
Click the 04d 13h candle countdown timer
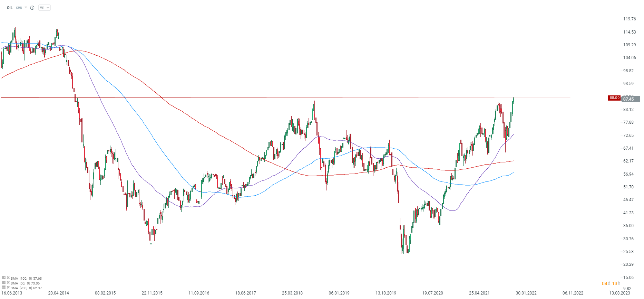click(x=611, y=283)
